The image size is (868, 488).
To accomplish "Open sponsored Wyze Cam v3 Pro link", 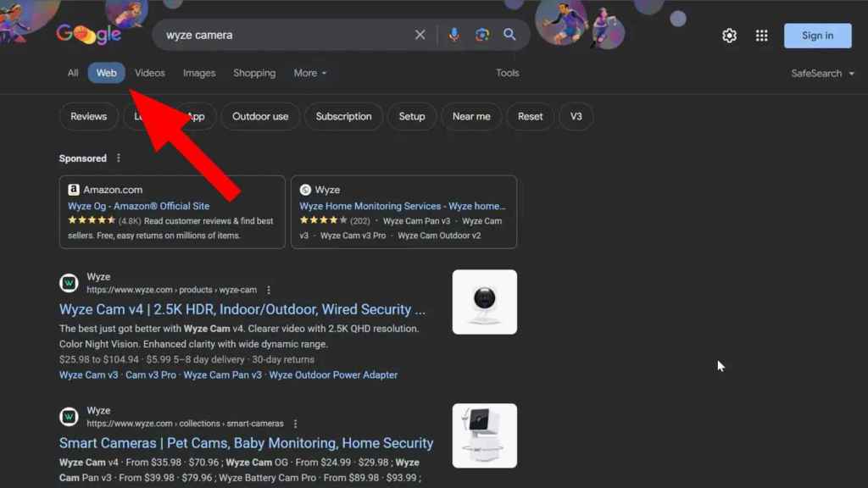I will click(353, 236).
